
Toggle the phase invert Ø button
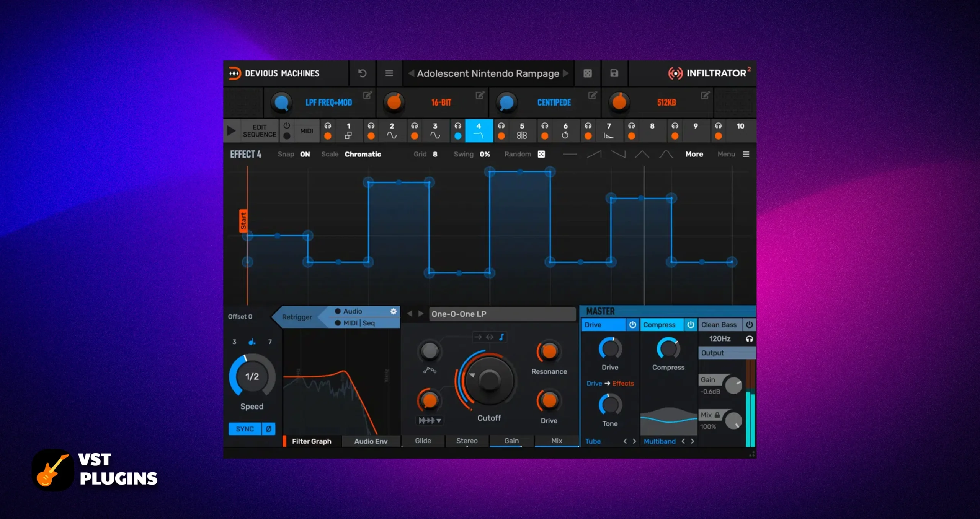[x=268, y=429]
